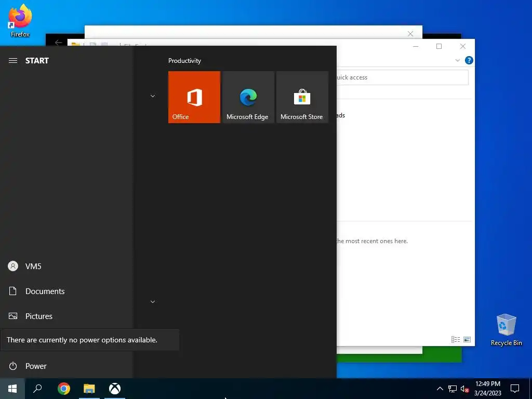Screen dimensions: 532x399
Task: Switch File Explorer to large icons view
Action: coord(467,339)
